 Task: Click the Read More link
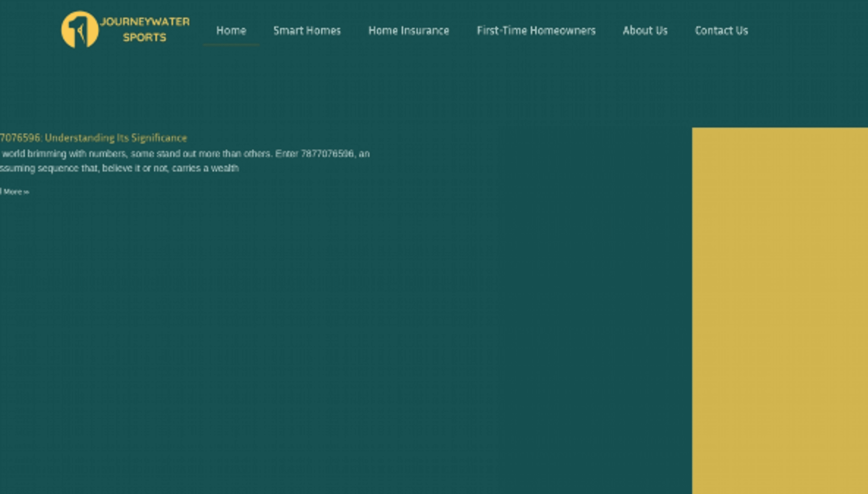[14, 192]
